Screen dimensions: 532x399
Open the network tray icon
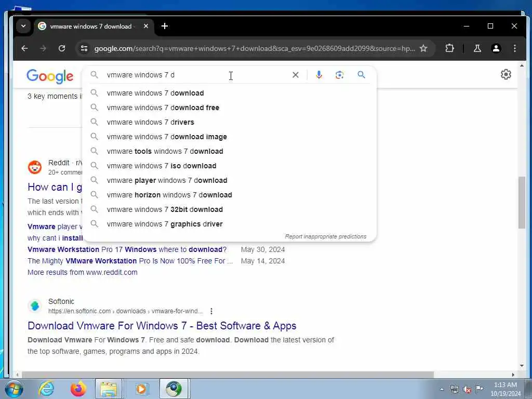tap(454, 390)
